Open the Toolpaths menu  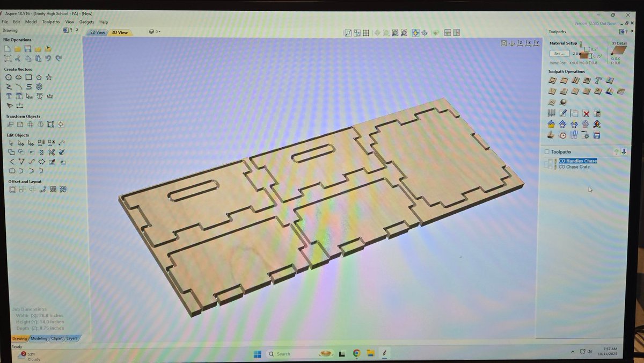pyautogui.click(x=52, y=22)
